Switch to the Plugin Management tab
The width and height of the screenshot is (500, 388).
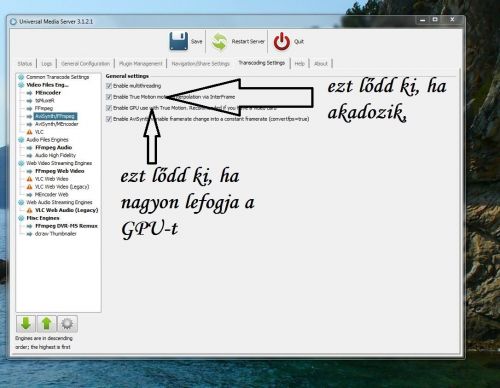click(140, 64)
